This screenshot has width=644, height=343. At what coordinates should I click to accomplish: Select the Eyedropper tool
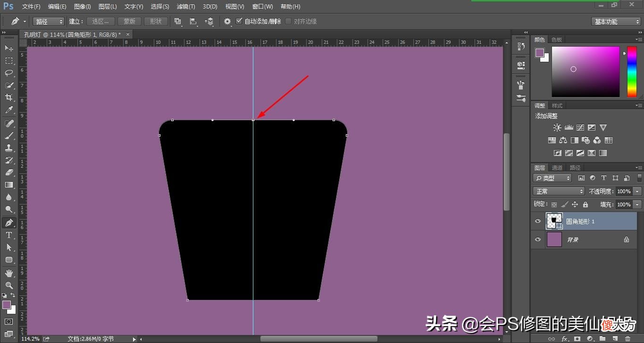point(9,110)
